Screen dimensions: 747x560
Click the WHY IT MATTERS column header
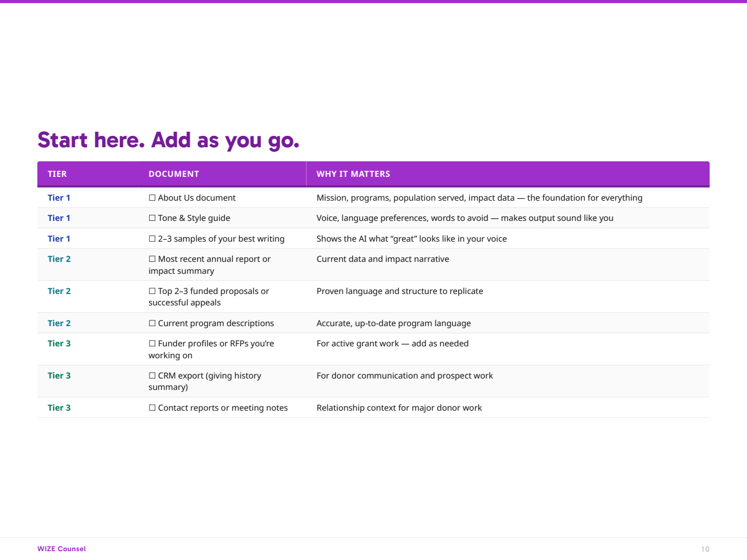click(353, 174)
